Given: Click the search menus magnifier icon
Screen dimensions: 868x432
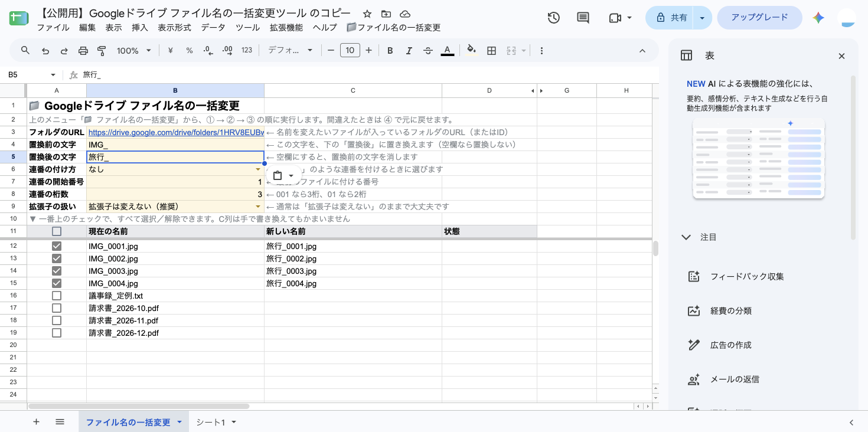Looking at the screenshot, I should pyautogui.click(x=25, y=51).
